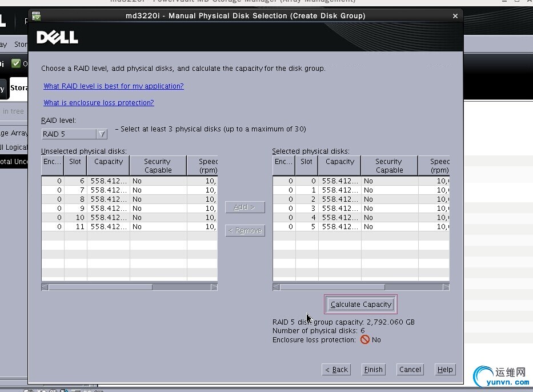Click Capacity header in unselected disks table
Viewport: 533px width, 392px height.
point(109,166)
